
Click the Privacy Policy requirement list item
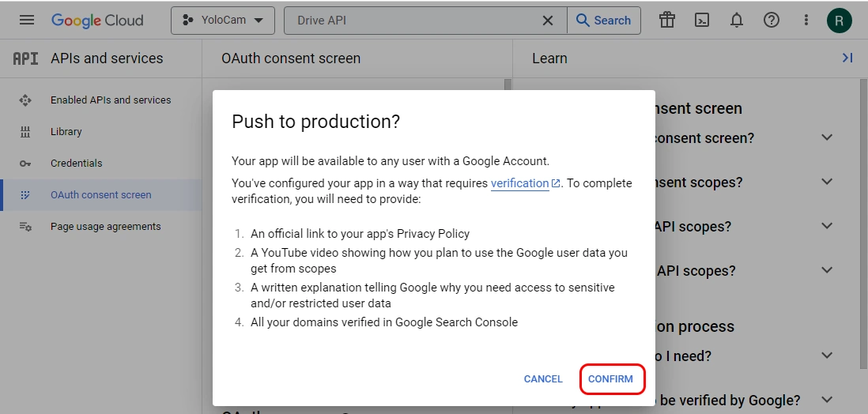(360, 234)
